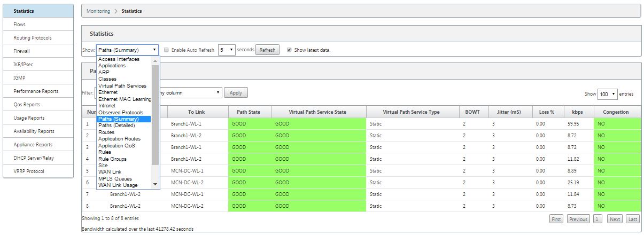Choose Observed Protocols option
This screenshot has width=644, height=235.
click(124, 112)
